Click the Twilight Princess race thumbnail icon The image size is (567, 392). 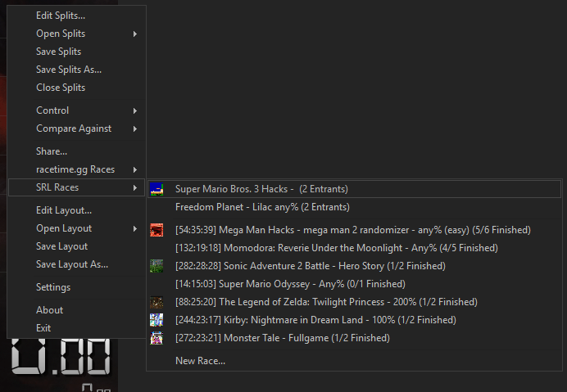156,302
